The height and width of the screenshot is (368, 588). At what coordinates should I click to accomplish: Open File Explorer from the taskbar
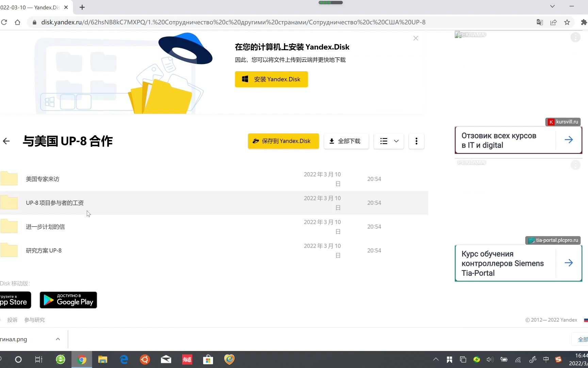[102, 359]
